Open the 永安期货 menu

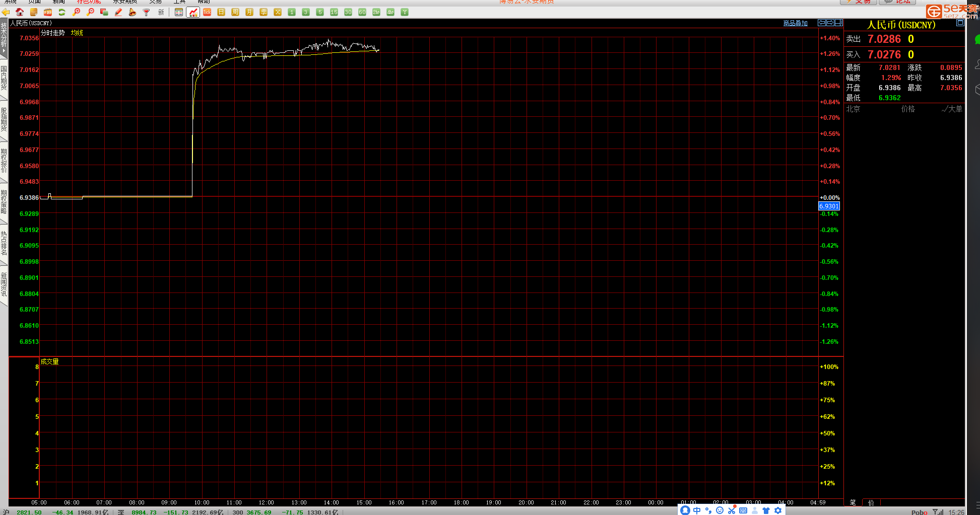coord(125,2)
